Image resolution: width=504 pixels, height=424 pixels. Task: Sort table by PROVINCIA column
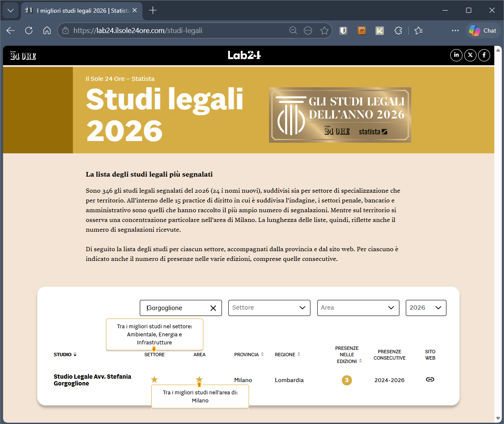249,355
